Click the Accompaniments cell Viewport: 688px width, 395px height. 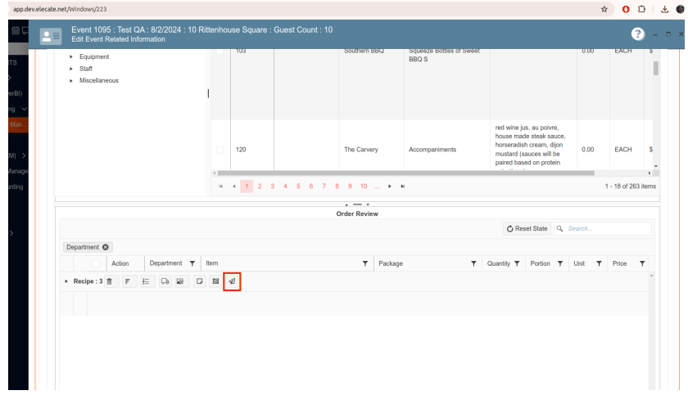(x=433, y=150)
